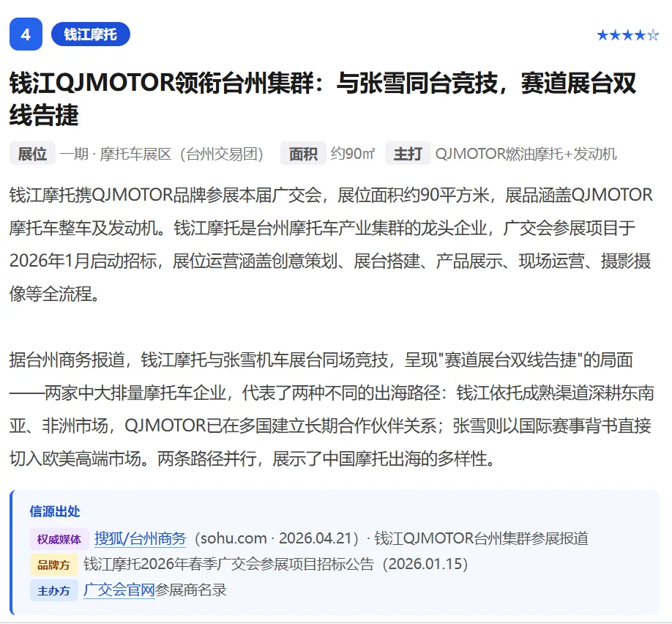The width and height of the screenshot is (672, 624).
Task: Click the 权威媒体 source tag
Action: pyautogui.click(x=59, y=539)
